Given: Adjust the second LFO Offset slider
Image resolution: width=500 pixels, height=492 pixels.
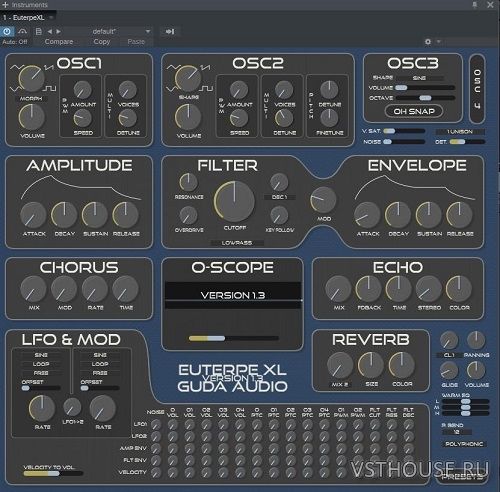Looking at the screenshot, I should [x=100, y=388].
